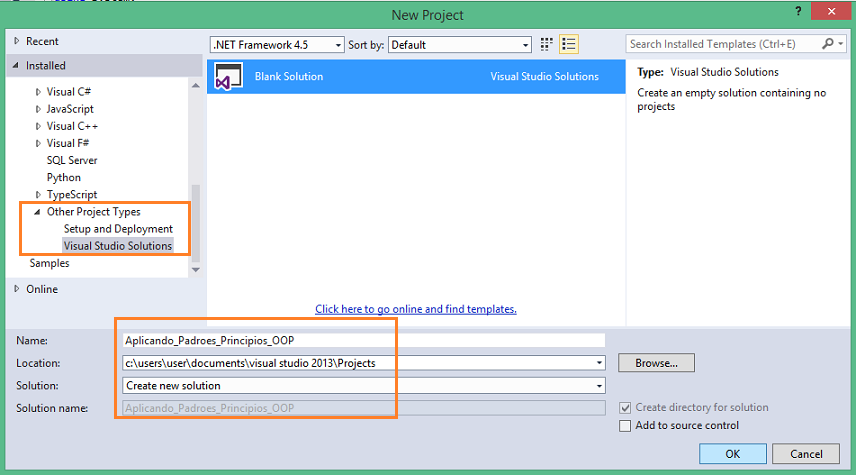Focus the Search Installed Templates box
Image resolution: width=856 pixels, height=475 pixels.
(x=723, y=44)
